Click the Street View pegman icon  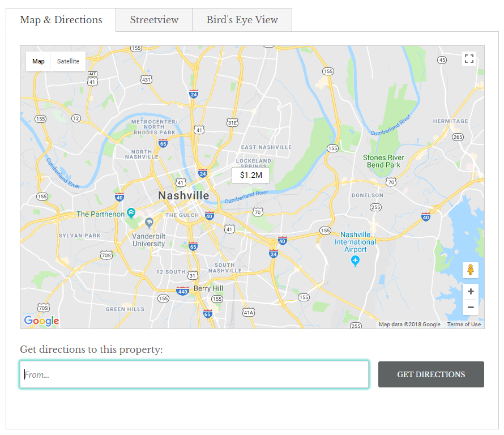coord(471,270)
